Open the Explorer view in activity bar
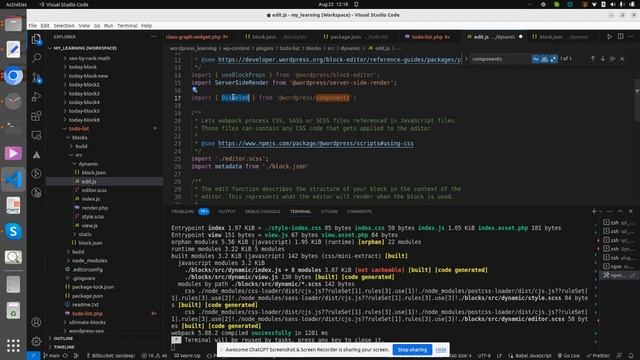This screenshot has height=360, width=640. coord(36,39)
